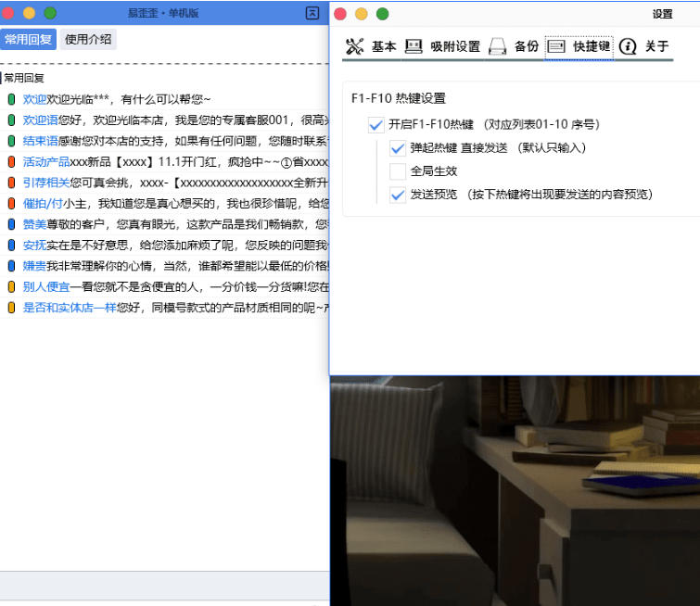Click orange marker beside 催拍/付 reply
Image resolution: width=700 pixels, height=606 pixels.
click(12, 204)
